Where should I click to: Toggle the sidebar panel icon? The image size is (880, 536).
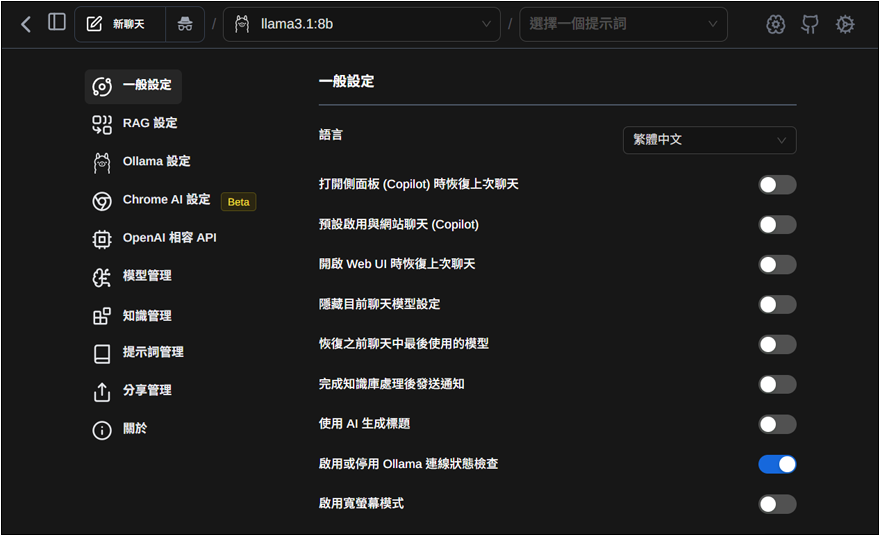coord(57,22)
